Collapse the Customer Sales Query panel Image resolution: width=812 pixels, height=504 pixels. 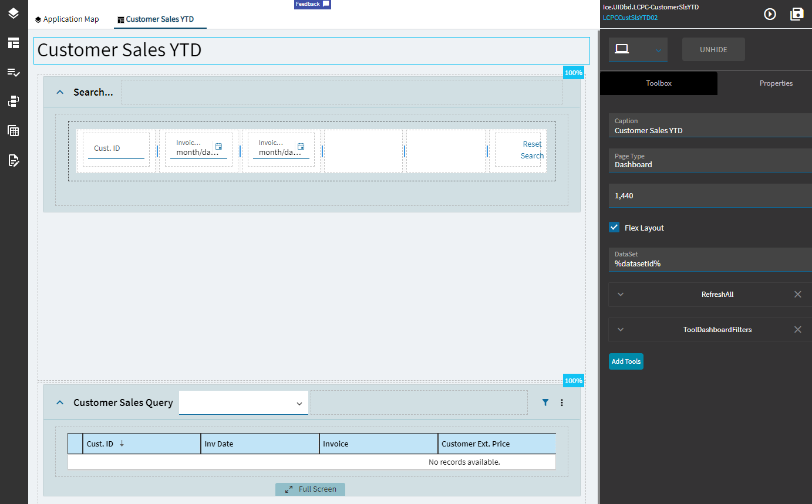coord(59,402)
